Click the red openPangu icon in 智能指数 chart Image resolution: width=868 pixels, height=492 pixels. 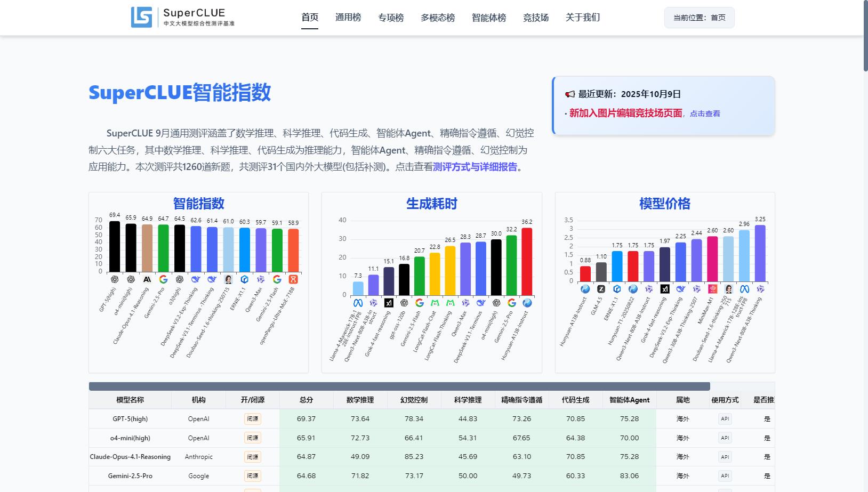[293, 279]
